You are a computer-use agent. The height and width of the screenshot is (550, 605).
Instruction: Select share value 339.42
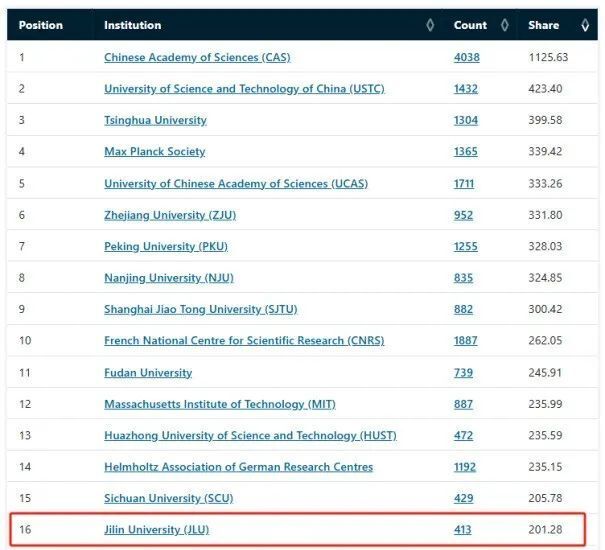coord(545,151)
